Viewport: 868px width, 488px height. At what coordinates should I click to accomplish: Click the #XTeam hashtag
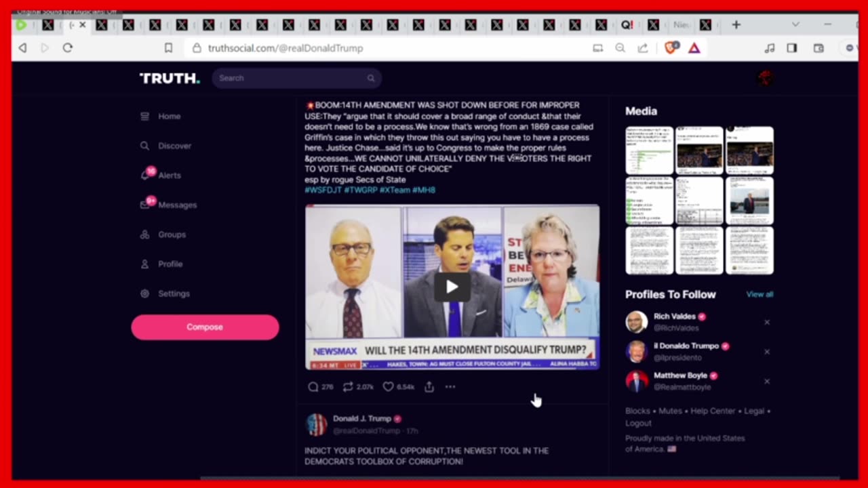tap(395, 190)
